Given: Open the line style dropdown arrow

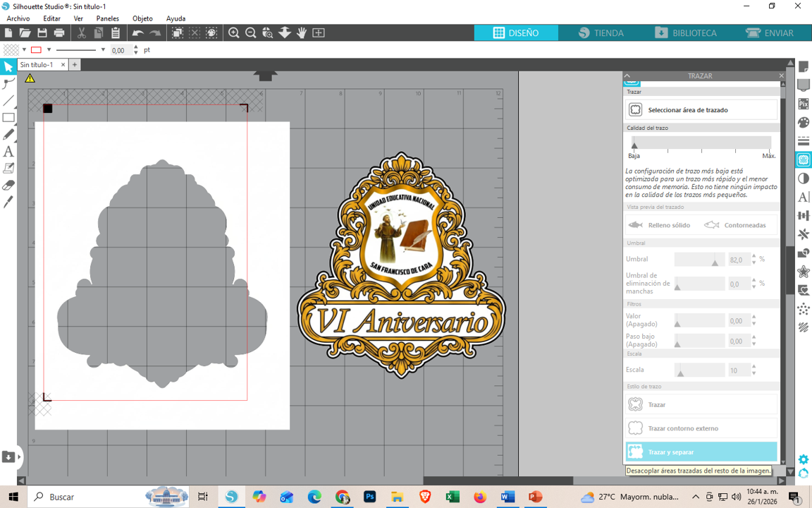Looking at the screenshot, I should point(102,50).
